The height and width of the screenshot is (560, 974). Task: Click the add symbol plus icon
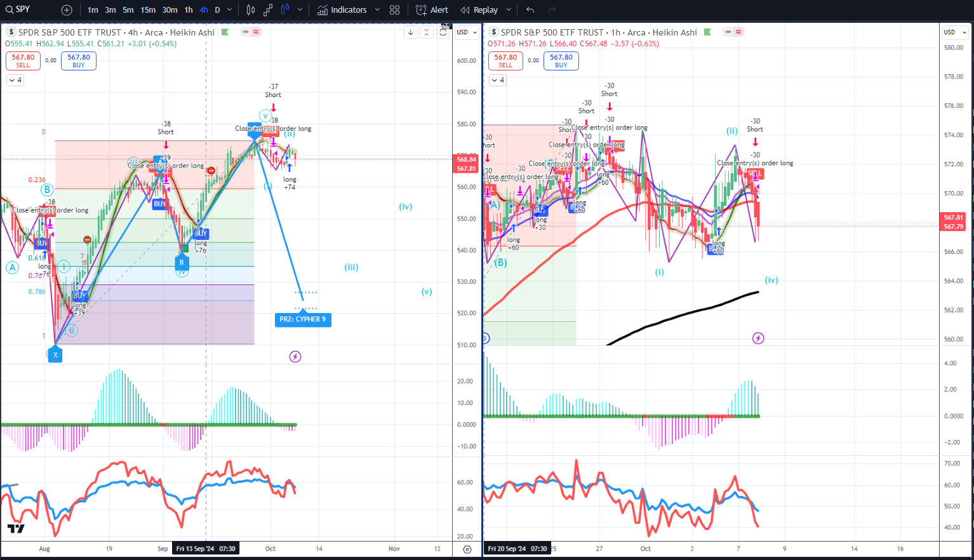(x=67, y=10)
